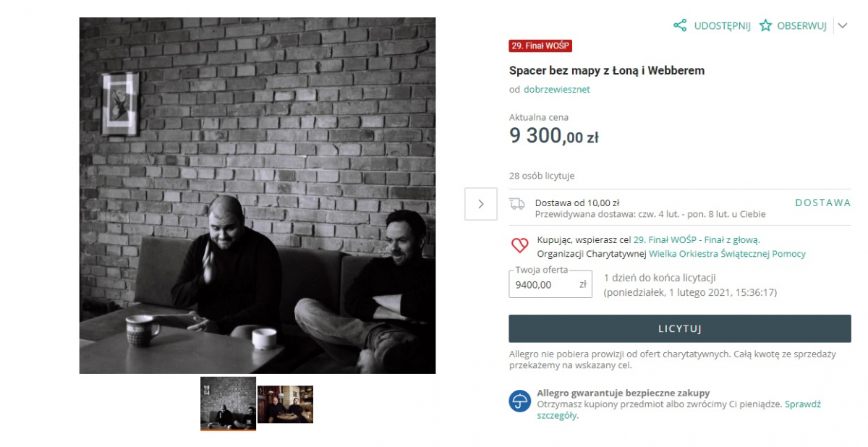The image size is (868, 447).
Task: Click the share icon beside UDOSTĘPNIJ
Action: pyautogui.click(x=680, y=25)
